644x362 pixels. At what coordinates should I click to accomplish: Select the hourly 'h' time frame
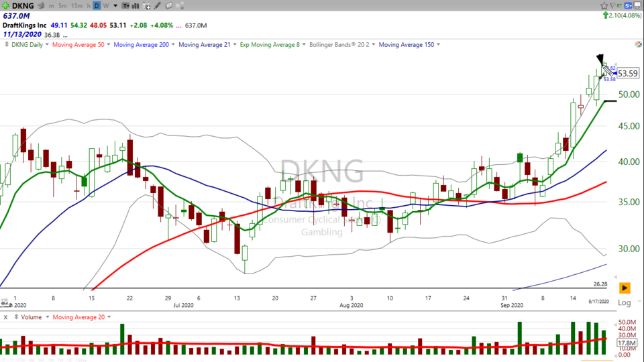[89, 6]
